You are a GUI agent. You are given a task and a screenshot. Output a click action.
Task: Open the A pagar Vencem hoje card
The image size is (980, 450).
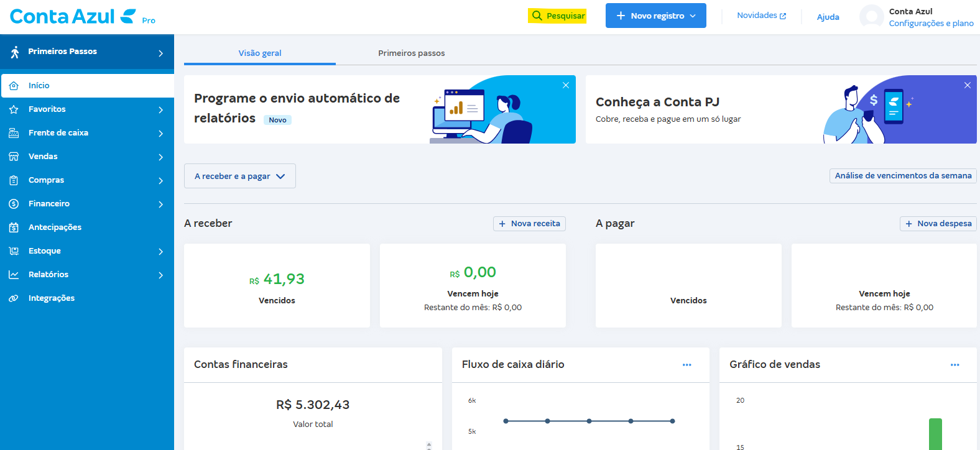(x=884, y=286)
